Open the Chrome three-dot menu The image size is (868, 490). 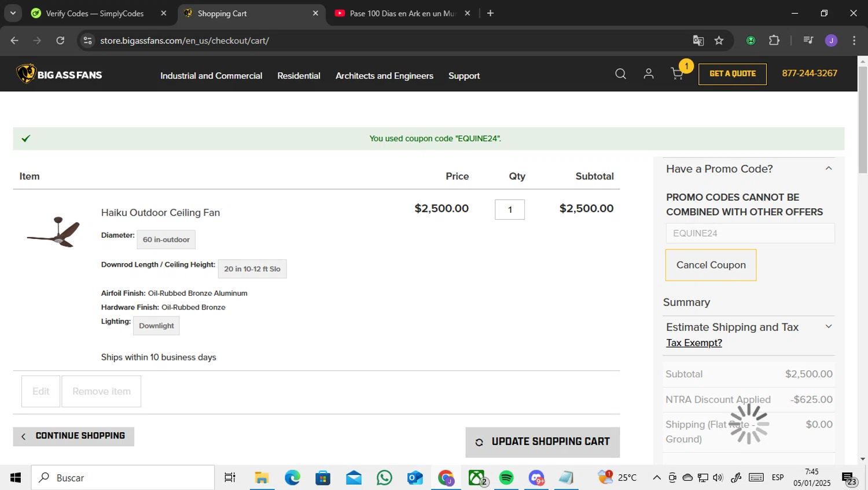pyautogui.click(x=854, y=40)
